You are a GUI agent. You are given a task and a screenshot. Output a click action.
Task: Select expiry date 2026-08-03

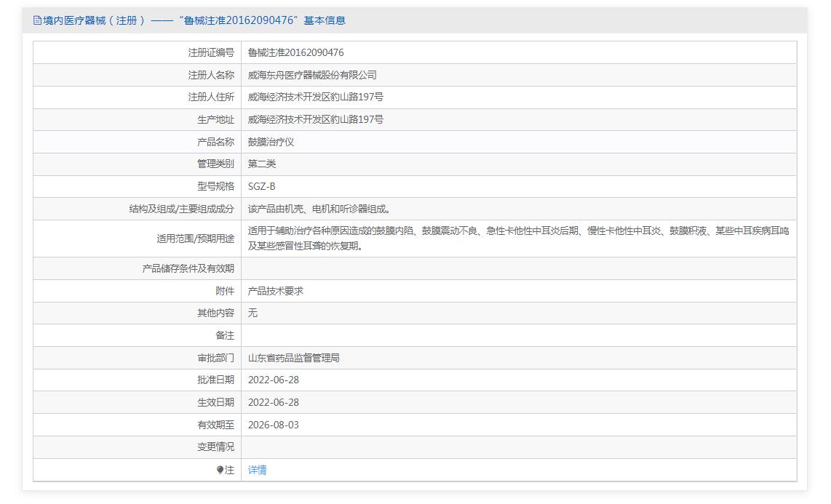[x=274, y=425]
